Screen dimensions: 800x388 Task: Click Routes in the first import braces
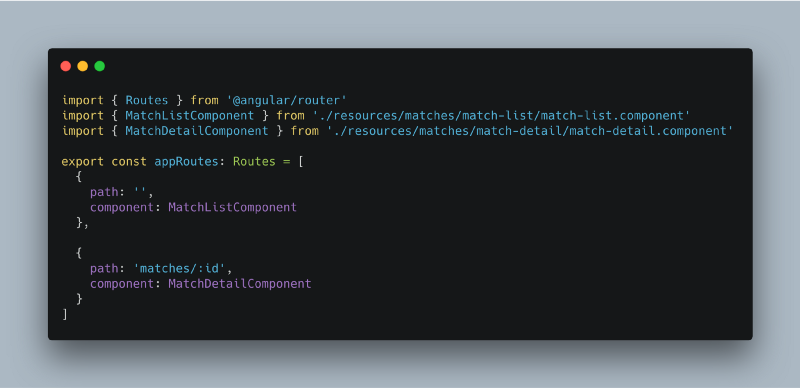147,101
